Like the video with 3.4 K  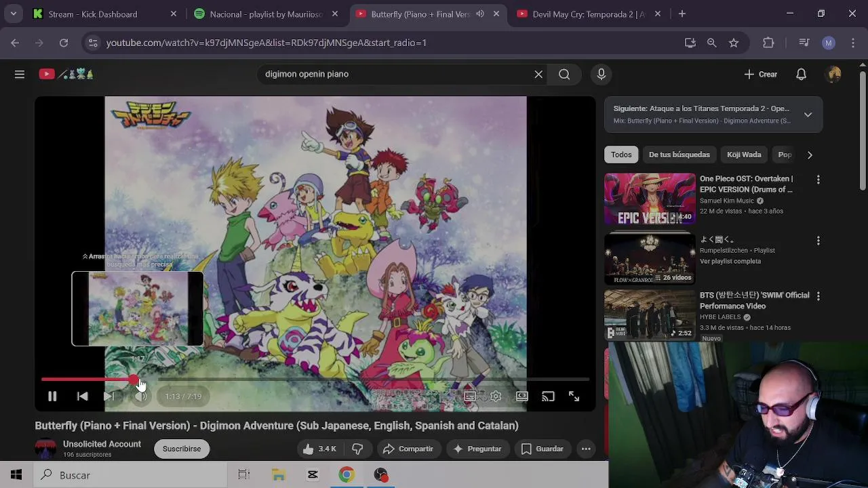point(320,449)
